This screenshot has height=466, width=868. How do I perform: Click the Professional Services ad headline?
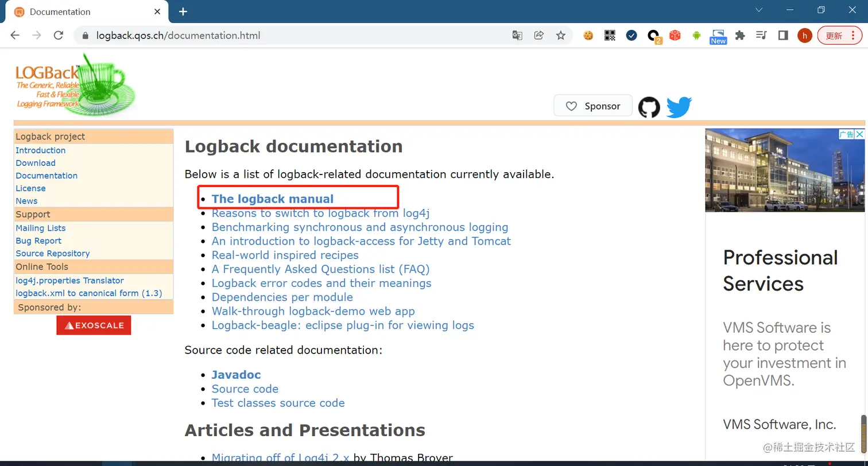coord(780,270)
